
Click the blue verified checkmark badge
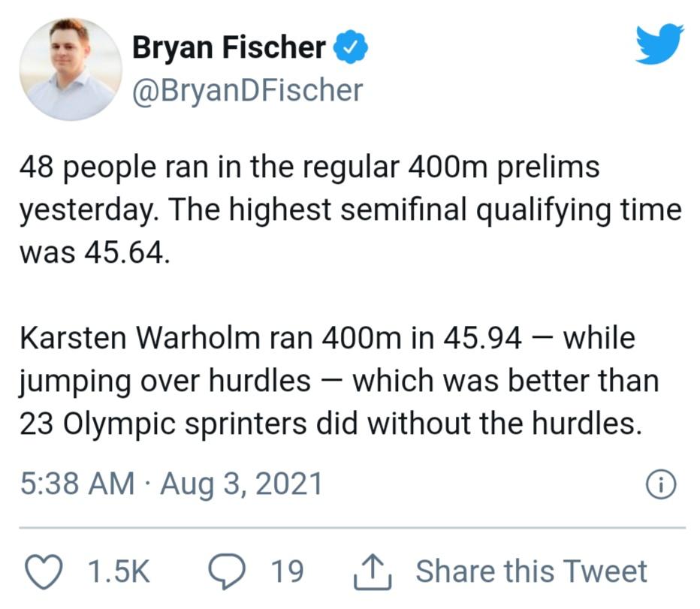pyautogui.click(x=350, y=48)
